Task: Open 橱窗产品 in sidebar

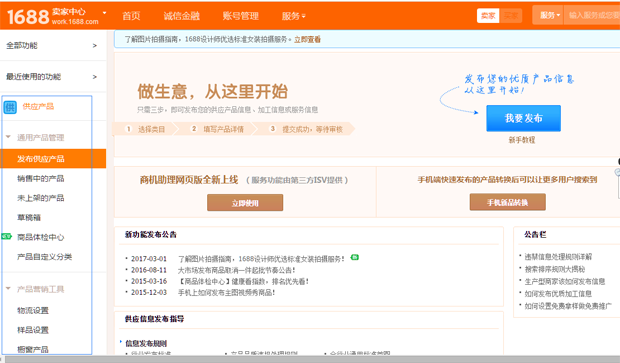Action: click(x=32, y=350)
